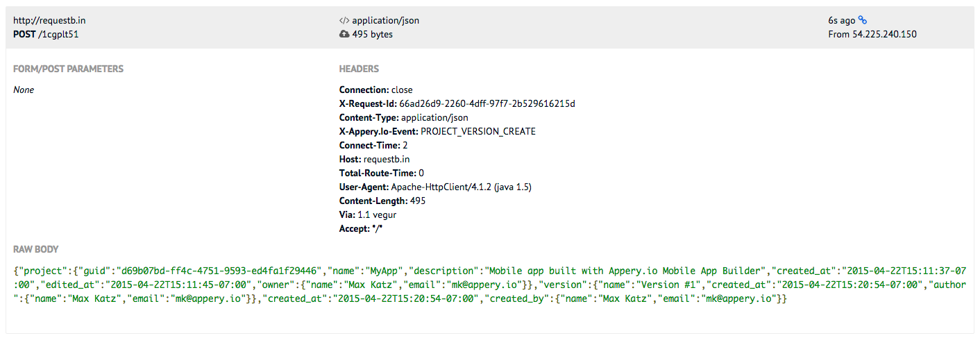Click the 6s ago timestamp text

coord(841,21)
